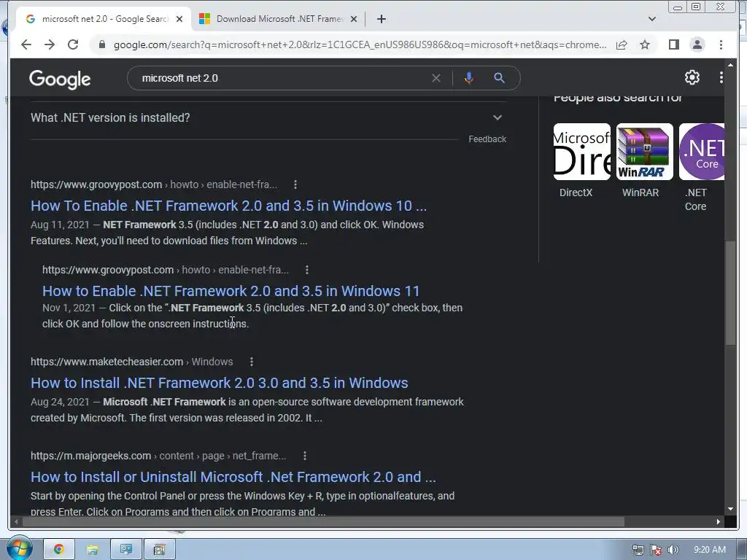The height and width of the screenshot is (560, 747).
Task: Open more options for first groovypost result
Action: click(295, 184)
